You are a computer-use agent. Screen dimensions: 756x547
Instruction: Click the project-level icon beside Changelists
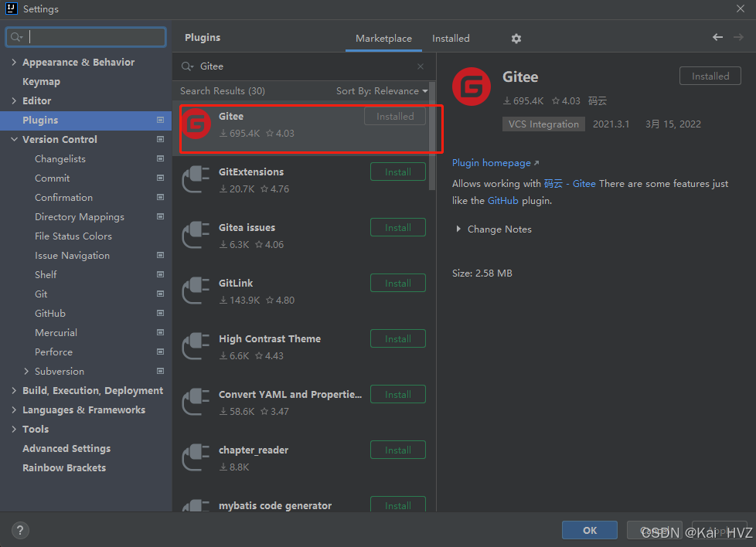pos(161,158)
